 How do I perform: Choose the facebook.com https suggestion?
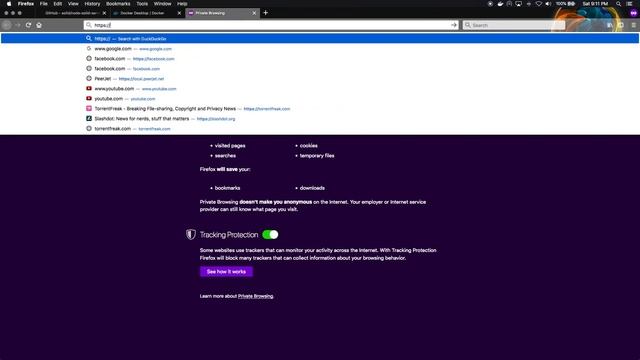[320, 58]
